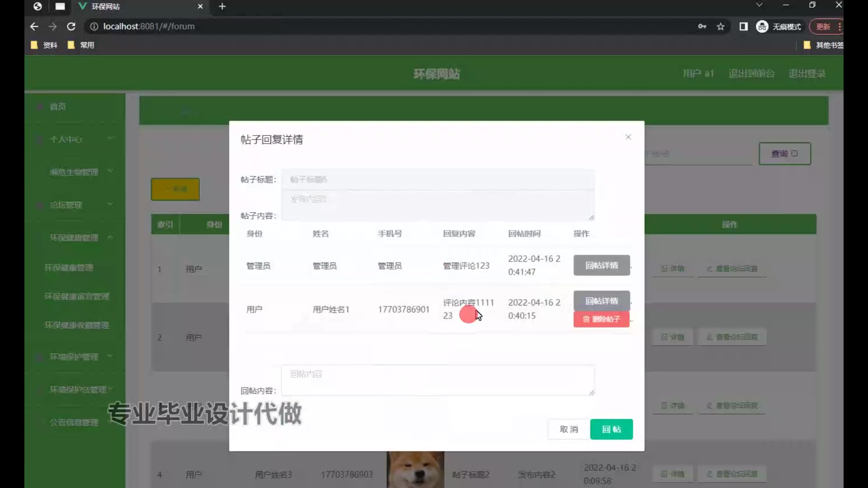Click 查看论坛回复 in table row 2
This screenshot has height=488, width=868.
(x=732, y=337)
